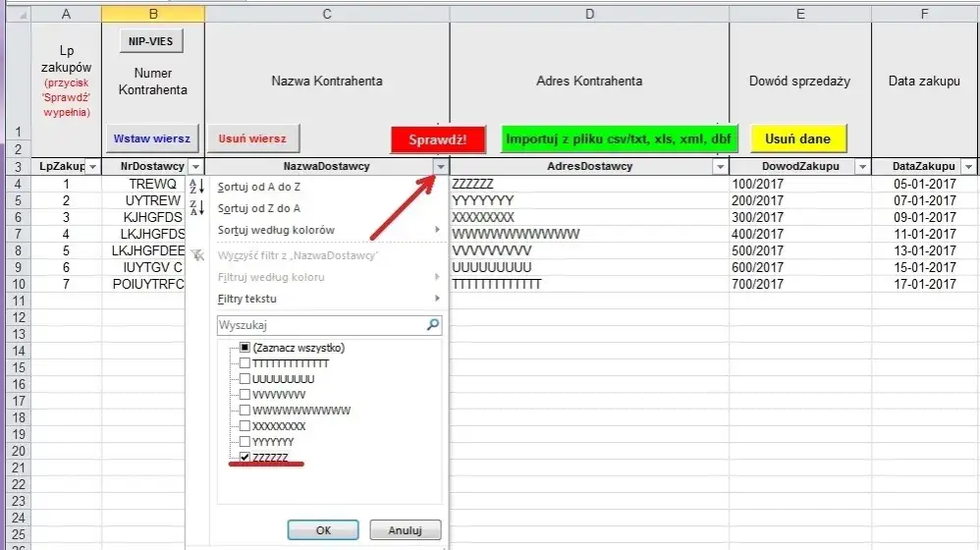Confirm the filter with the OK button

[x=323, y=529]
